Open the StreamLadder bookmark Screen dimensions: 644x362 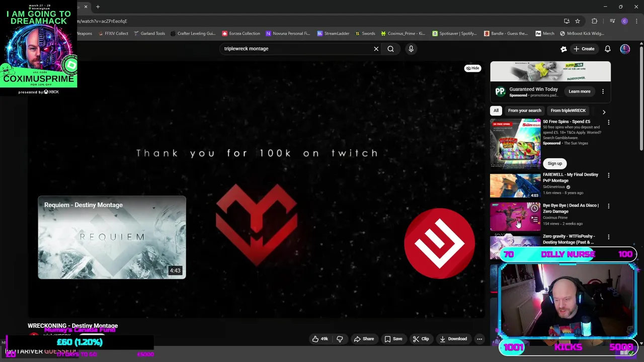click(333, 34)
